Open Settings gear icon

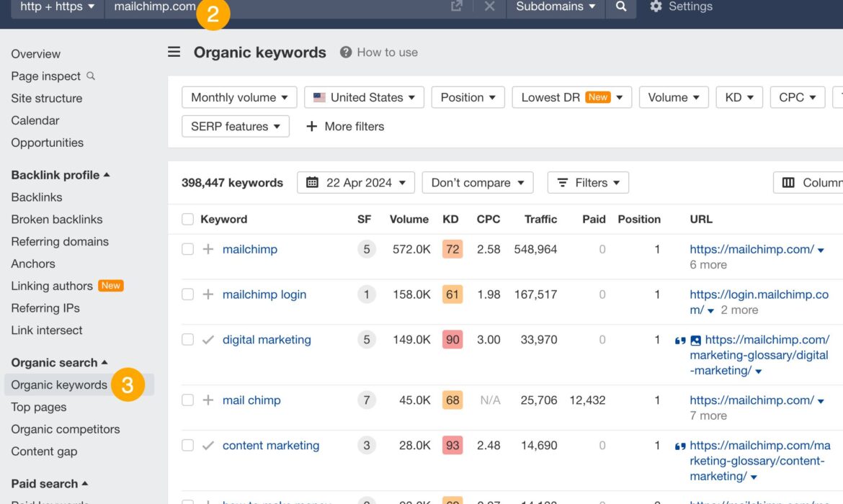point(656,6)
